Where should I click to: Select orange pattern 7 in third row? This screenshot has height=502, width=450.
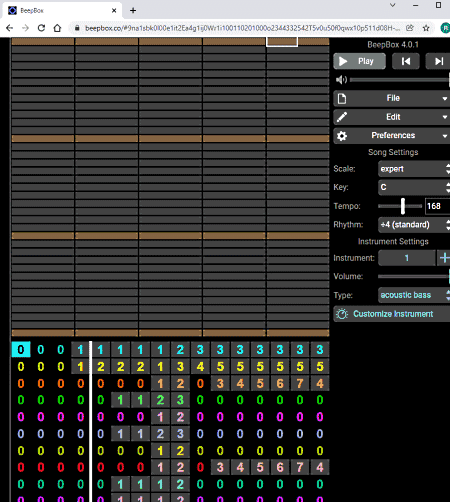click(x=300, y=383)
